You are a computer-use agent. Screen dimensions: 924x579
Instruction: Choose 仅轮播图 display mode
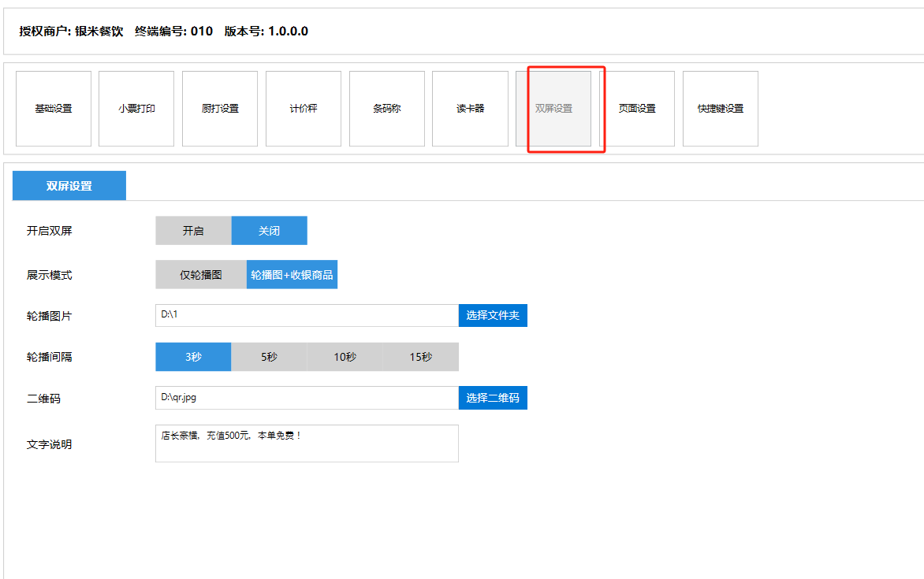tap(201, 275)
